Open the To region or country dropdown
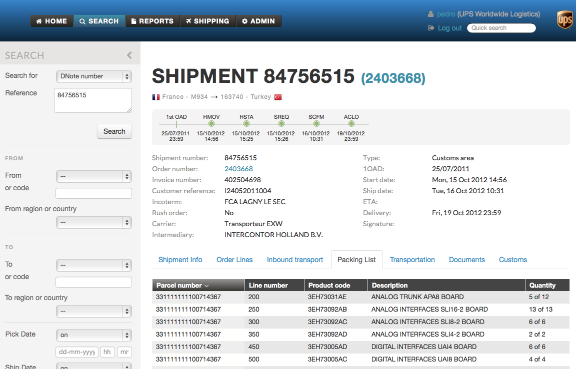The height and width of the screenshot is (369, 576). click(94, 311)
